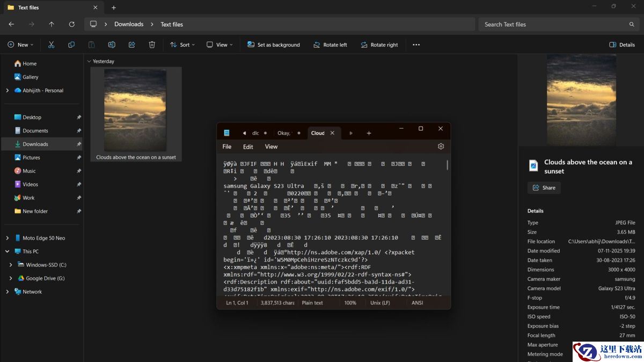Add a new Notepad tab
The image size is (644, 362).
[369, 133]
